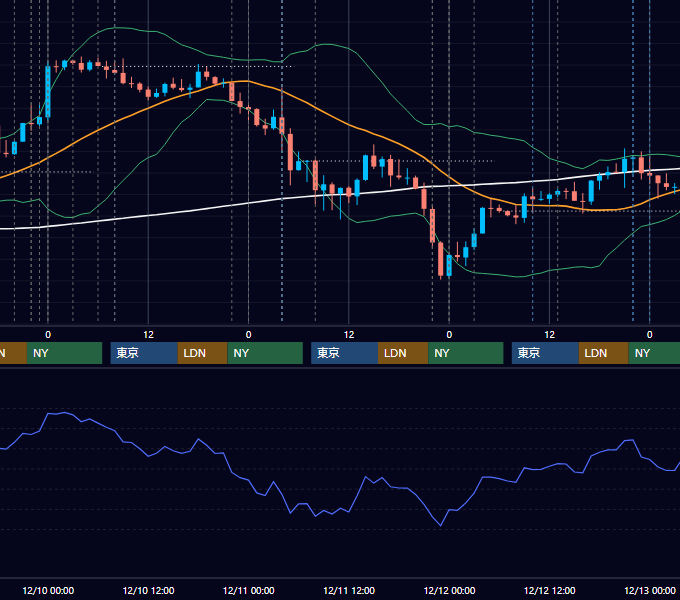Click the 東京 session block on 12/10
The image size is (680, 600).
click(144, 353)
